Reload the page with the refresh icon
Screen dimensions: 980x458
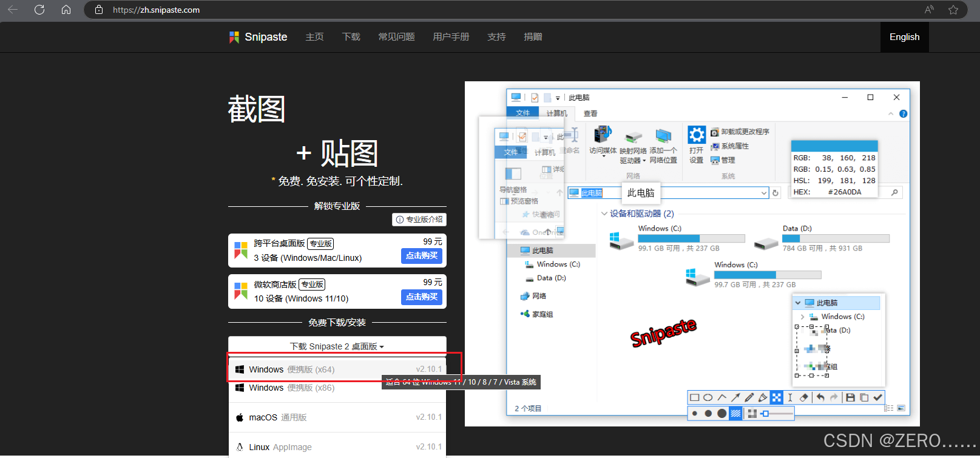click(39, 10)
